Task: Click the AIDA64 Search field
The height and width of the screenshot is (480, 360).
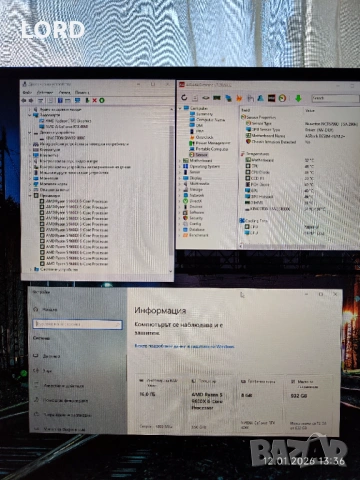Action: tap(335, 98)
